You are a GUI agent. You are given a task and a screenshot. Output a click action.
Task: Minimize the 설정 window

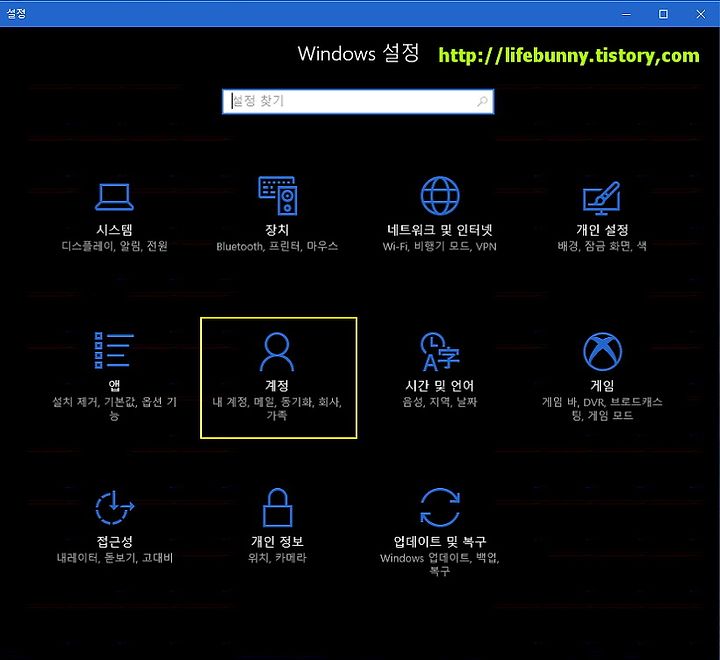tap(626, 14)
